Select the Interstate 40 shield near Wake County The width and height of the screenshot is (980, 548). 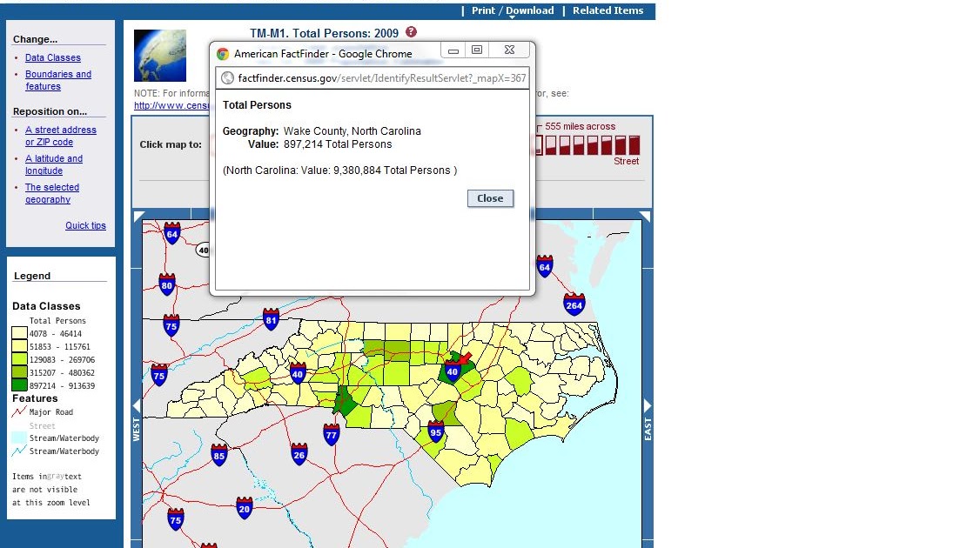pos(451,371)
